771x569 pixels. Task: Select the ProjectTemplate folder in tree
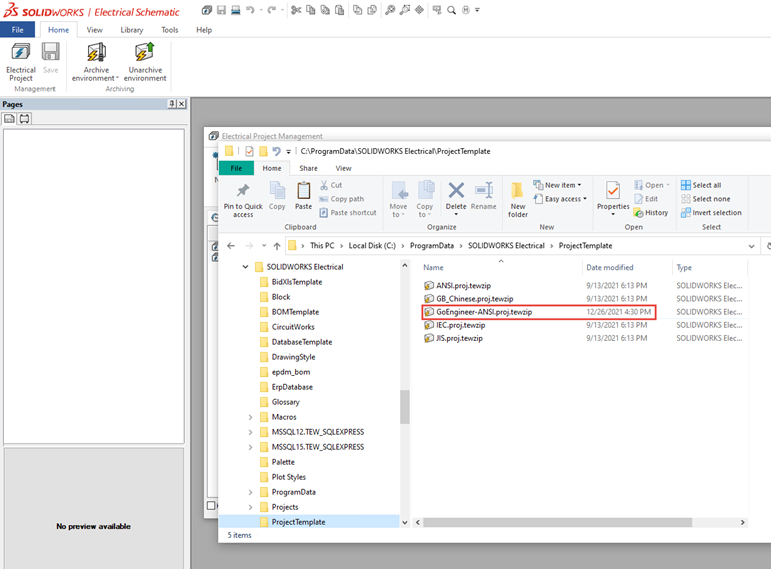click(298, 522)
